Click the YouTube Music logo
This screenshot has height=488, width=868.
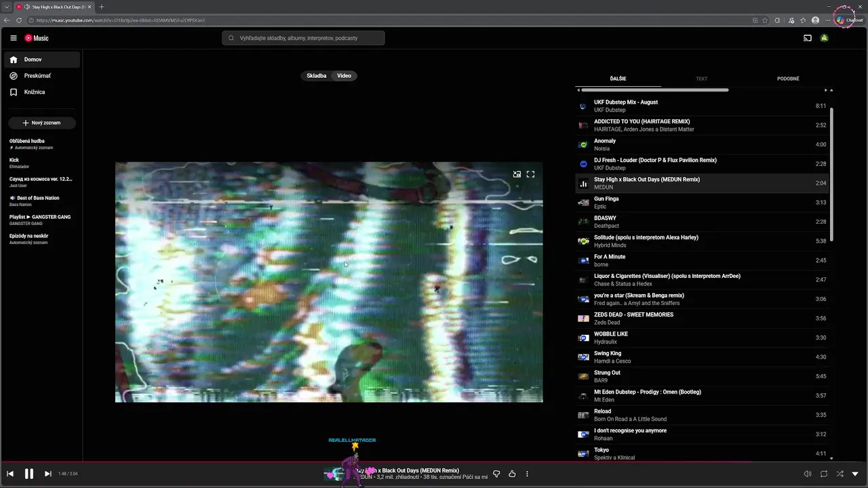pyautogui.click(x=37, y=38)
